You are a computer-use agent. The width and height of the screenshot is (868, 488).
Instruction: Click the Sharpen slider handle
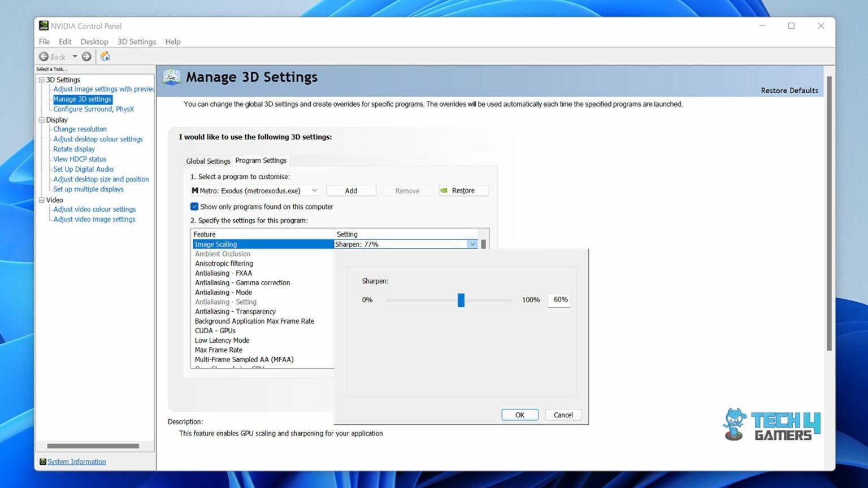461,300
